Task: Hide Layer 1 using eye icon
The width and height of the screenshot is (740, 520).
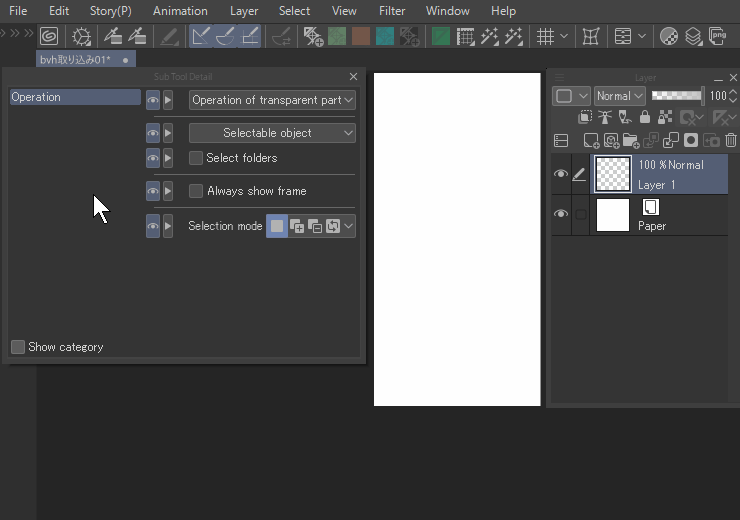Action: 560,174
